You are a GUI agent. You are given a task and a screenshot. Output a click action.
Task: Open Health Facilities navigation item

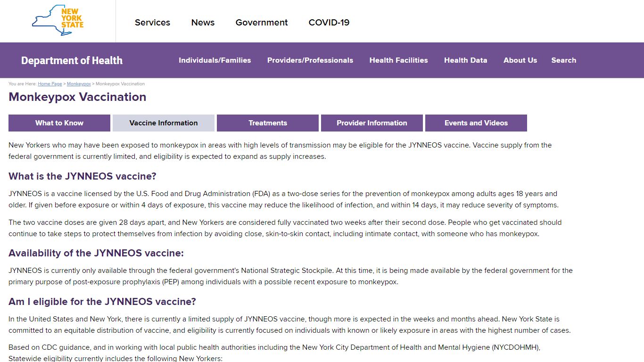coord(398,60)
